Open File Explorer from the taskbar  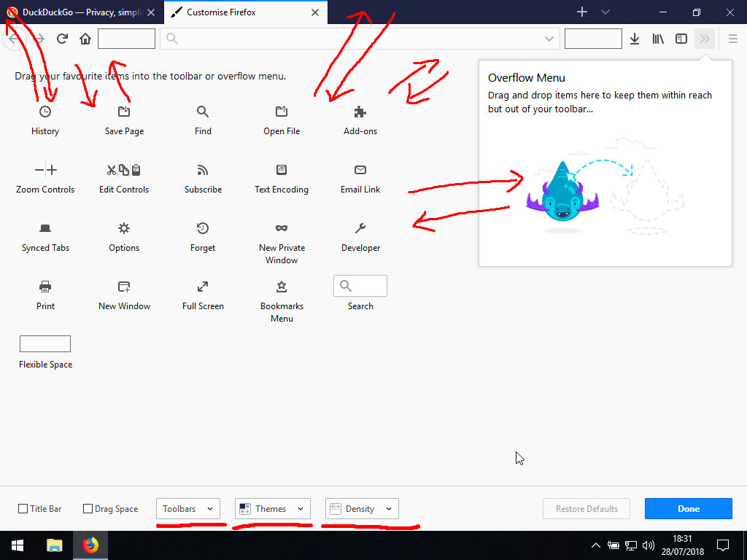coord(54,545)
